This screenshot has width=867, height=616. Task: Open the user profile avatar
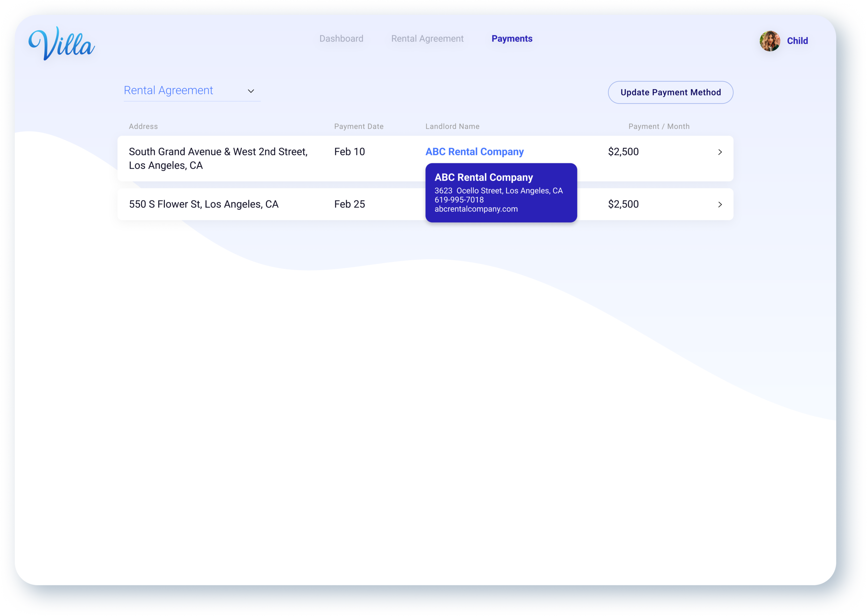pos(769,41)
